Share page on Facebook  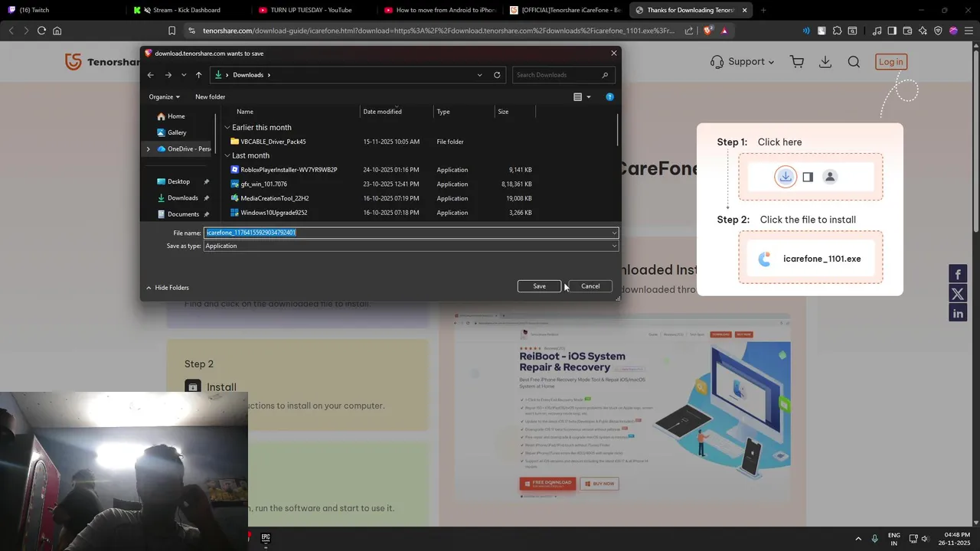(958, 274)
